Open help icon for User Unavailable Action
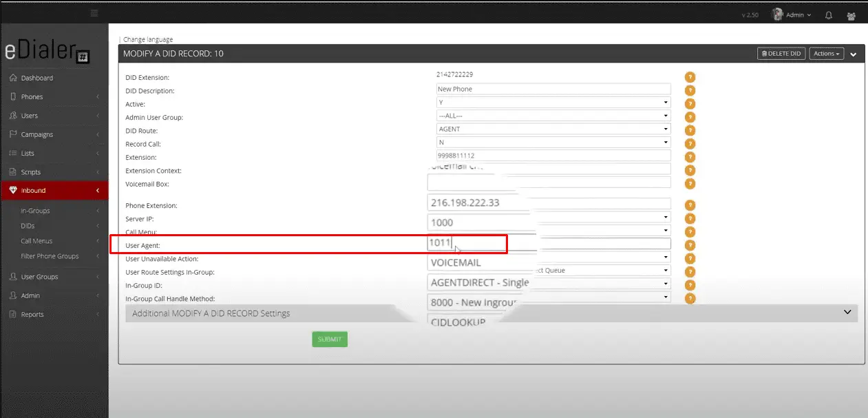 690,258
